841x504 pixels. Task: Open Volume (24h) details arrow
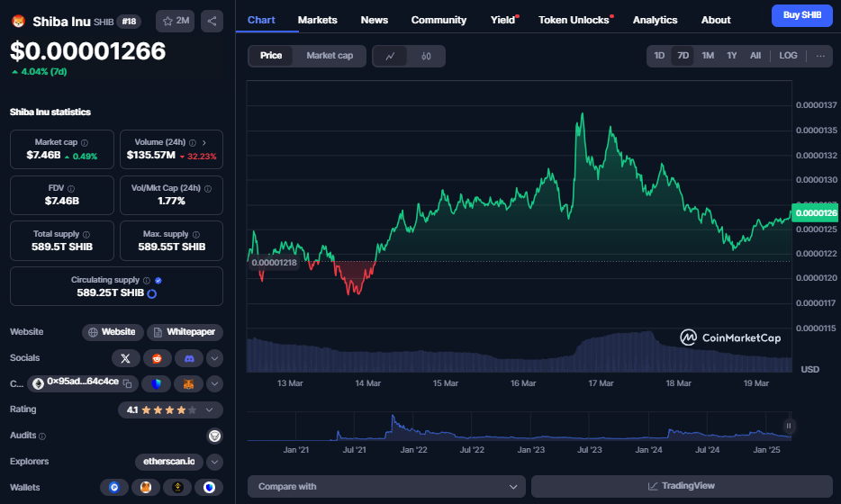pos(204,142)
